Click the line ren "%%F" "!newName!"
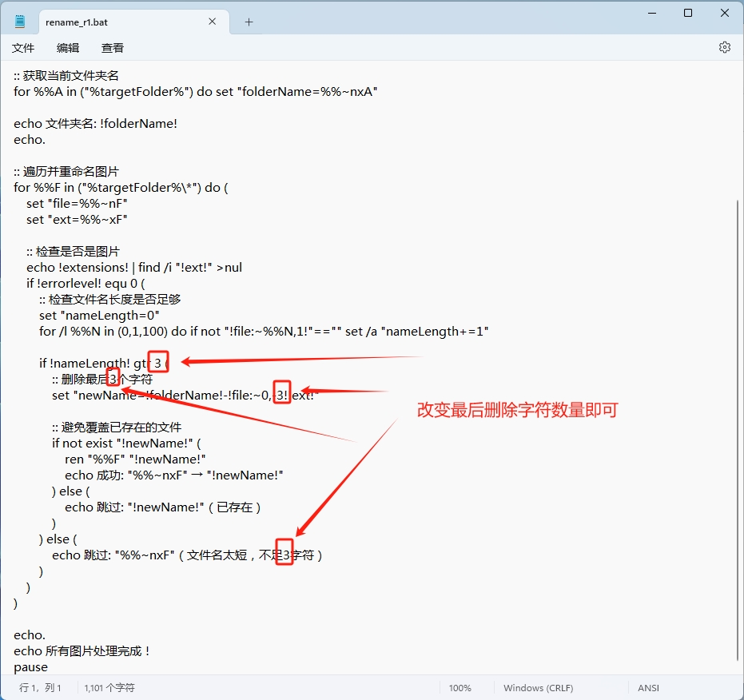Screen dimensions: 744x700 135,459
